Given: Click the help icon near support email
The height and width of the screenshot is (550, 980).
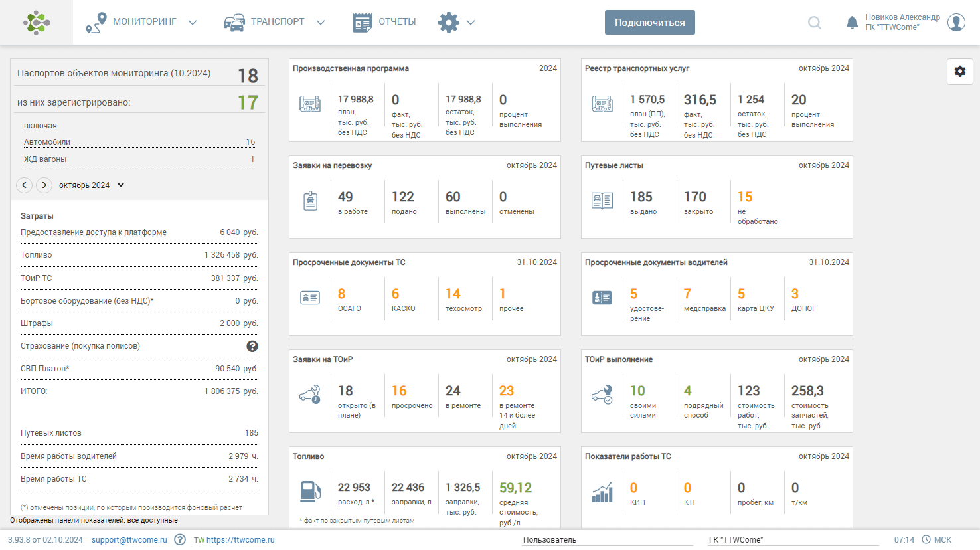Looking at the screenshot, I should pos(180,539).
